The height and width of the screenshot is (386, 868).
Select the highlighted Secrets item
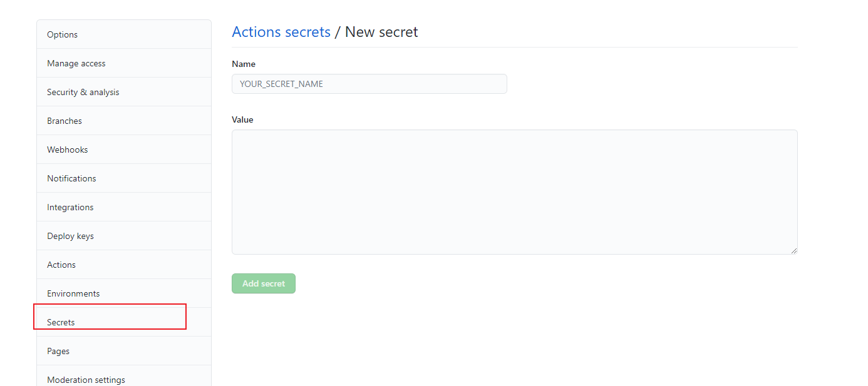point(60,322)
